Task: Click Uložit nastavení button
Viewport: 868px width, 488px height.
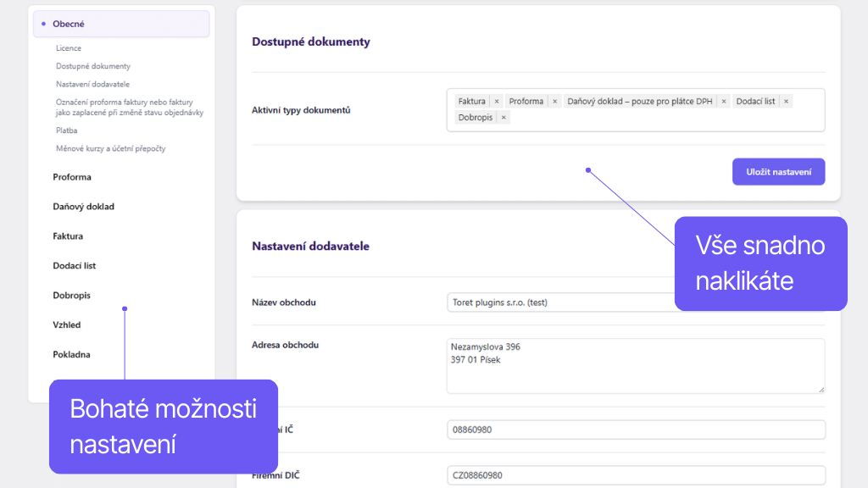Action: (x=778, y=172)
